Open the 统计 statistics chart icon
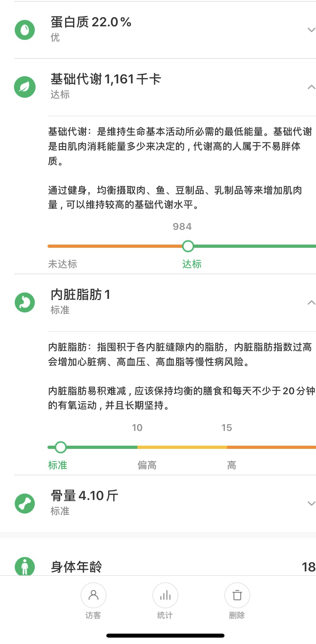 pyautogui.click(x=165, y=595)
